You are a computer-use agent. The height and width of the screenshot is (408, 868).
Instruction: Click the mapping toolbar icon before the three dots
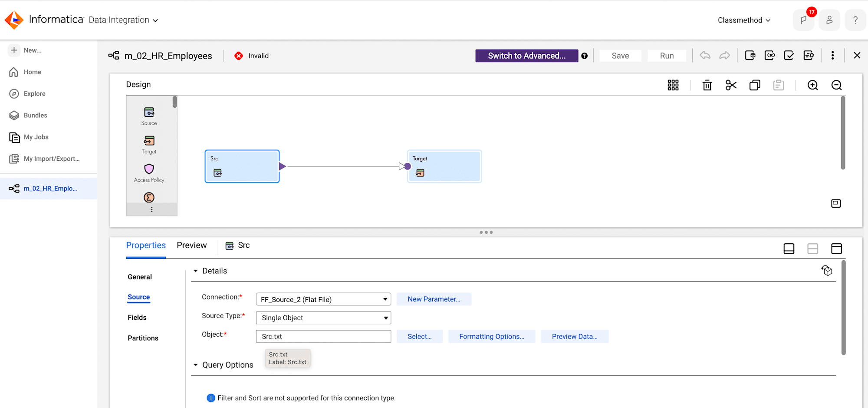(x=809, y=56)
